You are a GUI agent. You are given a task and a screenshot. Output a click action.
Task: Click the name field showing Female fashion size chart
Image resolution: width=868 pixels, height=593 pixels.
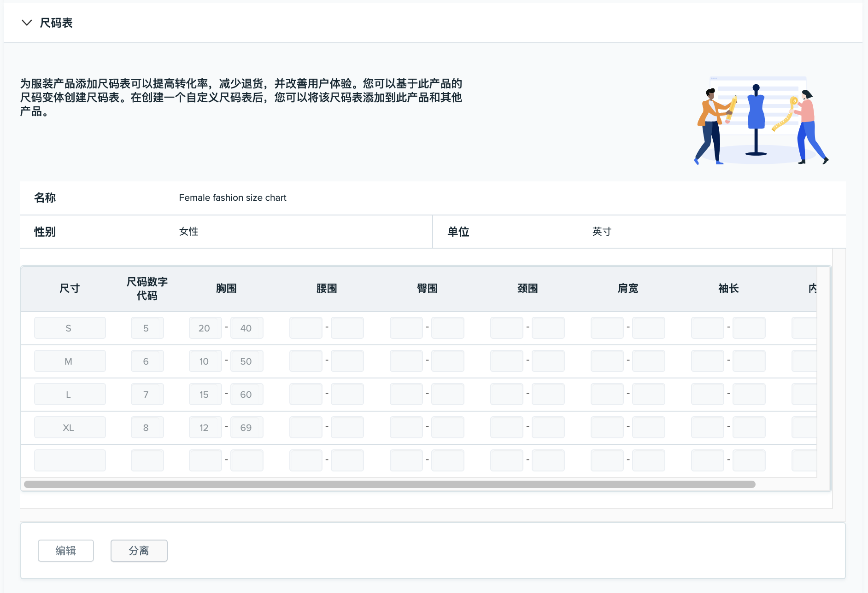click(233, 198)
